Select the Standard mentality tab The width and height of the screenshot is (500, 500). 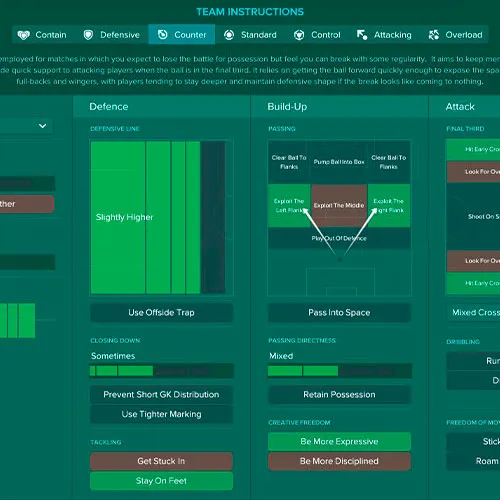250,35
